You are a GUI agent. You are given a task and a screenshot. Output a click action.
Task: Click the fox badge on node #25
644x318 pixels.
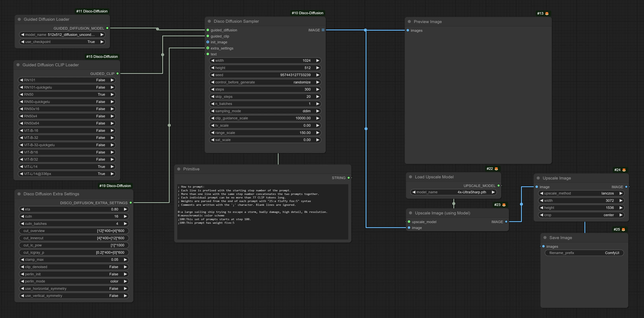click(x=623, y=230)
